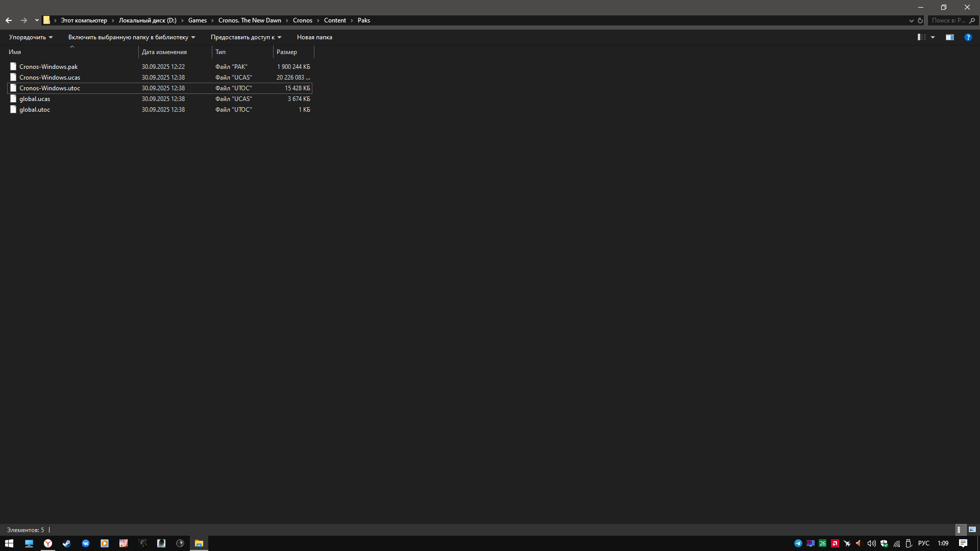Click the Back navigation arrow
The height and width of the screenshot is (551, 980).
click(x=9, y=20)
